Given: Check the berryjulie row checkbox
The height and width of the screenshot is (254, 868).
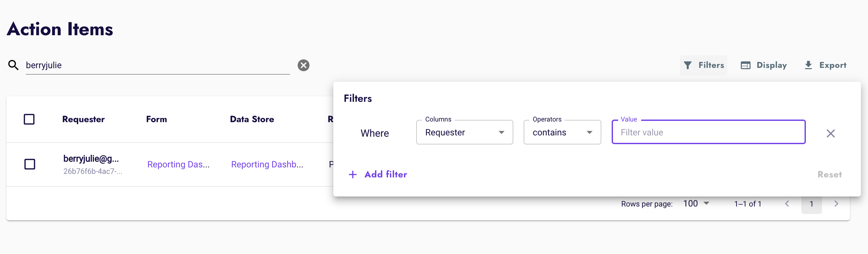Looking at the screenshot, I should tap(30, 164).
